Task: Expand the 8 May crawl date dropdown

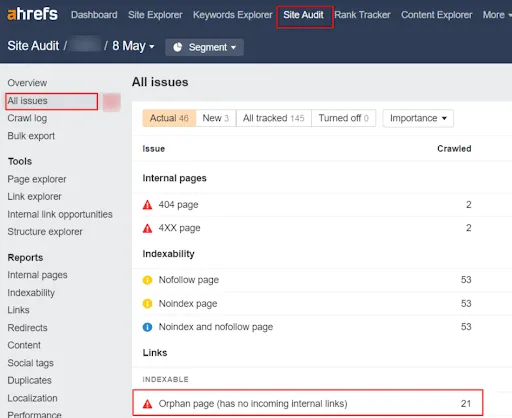Action: pos(133,46)
